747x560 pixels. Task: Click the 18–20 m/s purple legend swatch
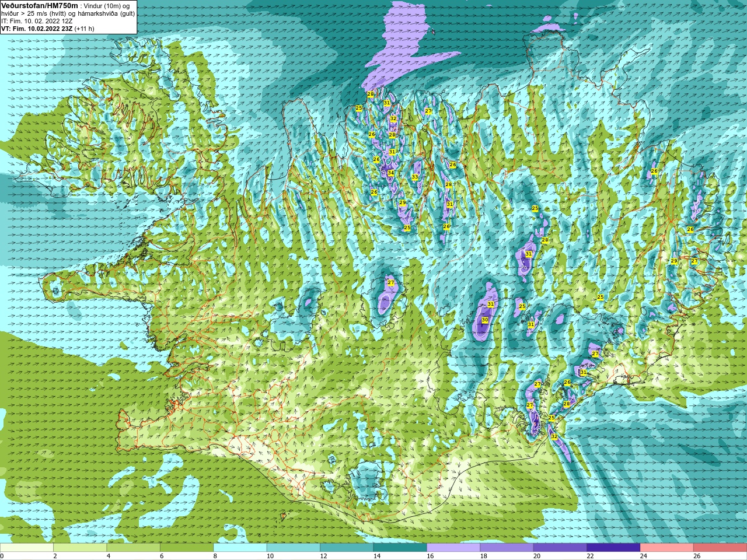pyautogui.click(x=507, y=548)
